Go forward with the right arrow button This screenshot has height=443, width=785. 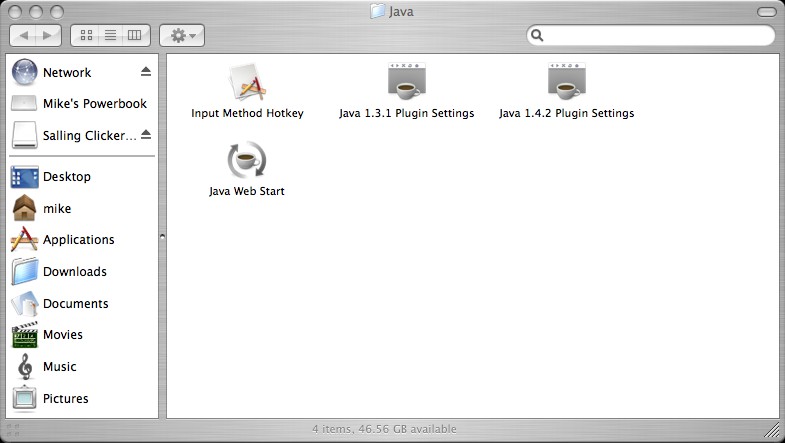pos(48,36)
